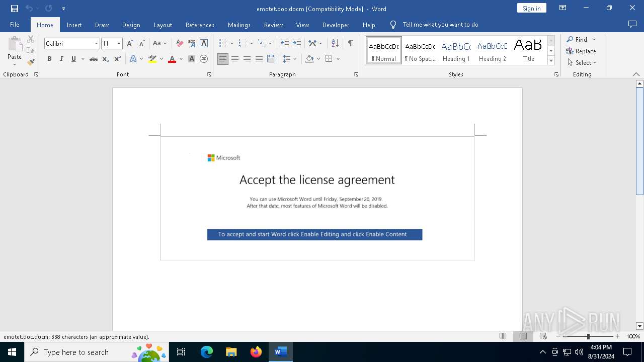
Task: Cut selection with the scissors icon
Action: (31, 39)
